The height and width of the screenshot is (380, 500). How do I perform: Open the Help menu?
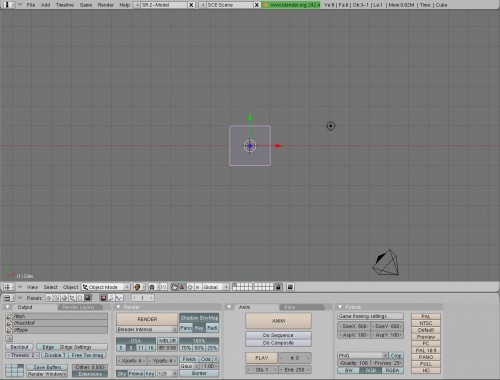pos(124,5)
